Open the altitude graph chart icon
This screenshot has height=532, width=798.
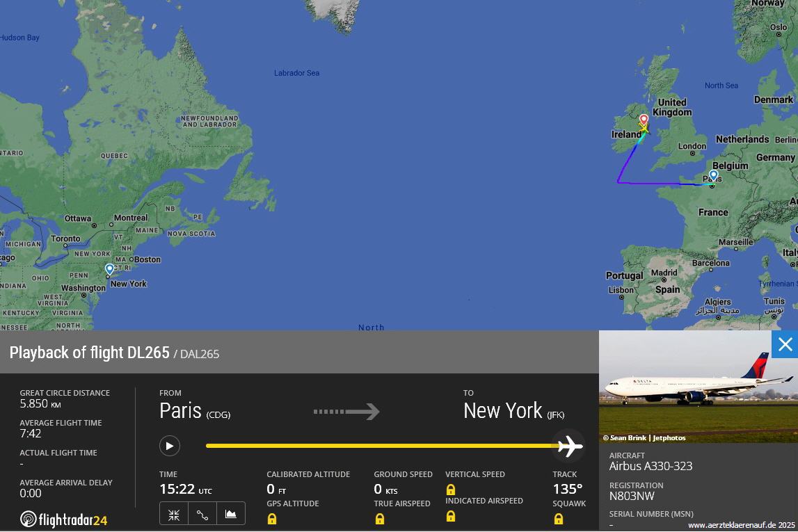click(x=230, y=514)
